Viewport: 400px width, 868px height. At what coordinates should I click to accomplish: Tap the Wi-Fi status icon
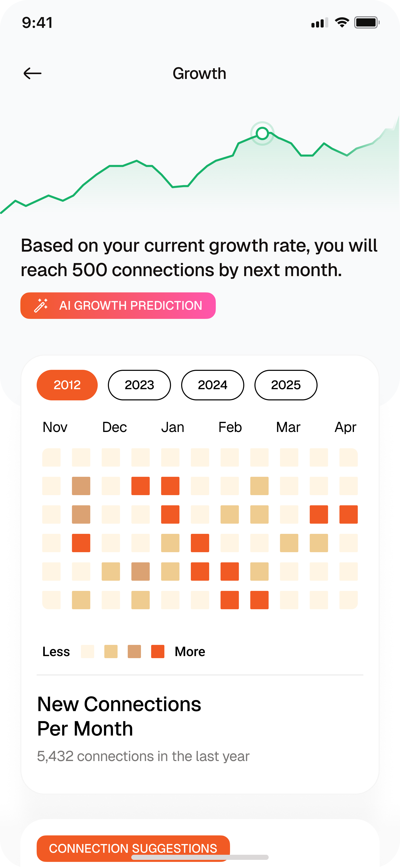tap(342, 23)
